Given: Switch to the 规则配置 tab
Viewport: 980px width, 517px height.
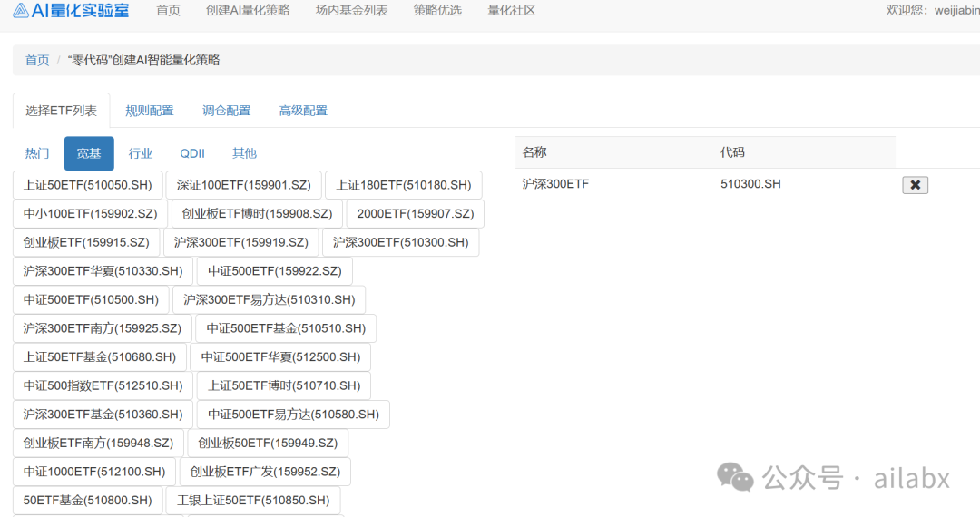Looking at the screenshot, I should (x=150, y=111).
